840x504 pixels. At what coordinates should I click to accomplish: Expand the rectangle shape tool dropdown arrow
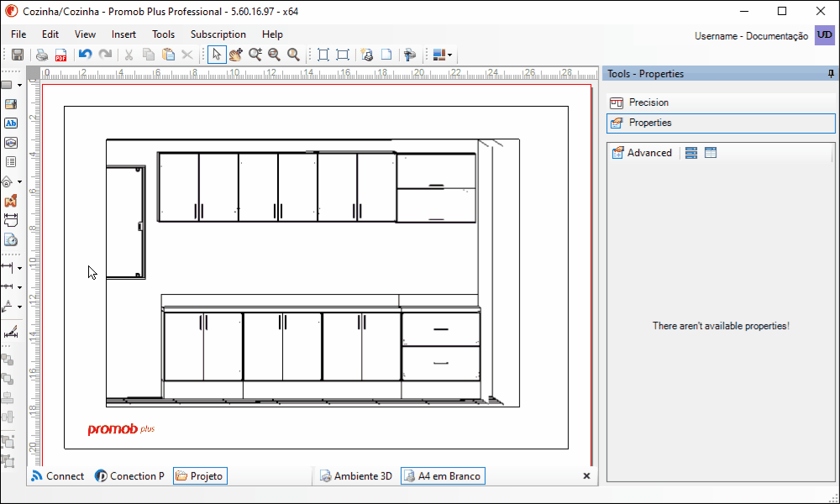point(19,85)
